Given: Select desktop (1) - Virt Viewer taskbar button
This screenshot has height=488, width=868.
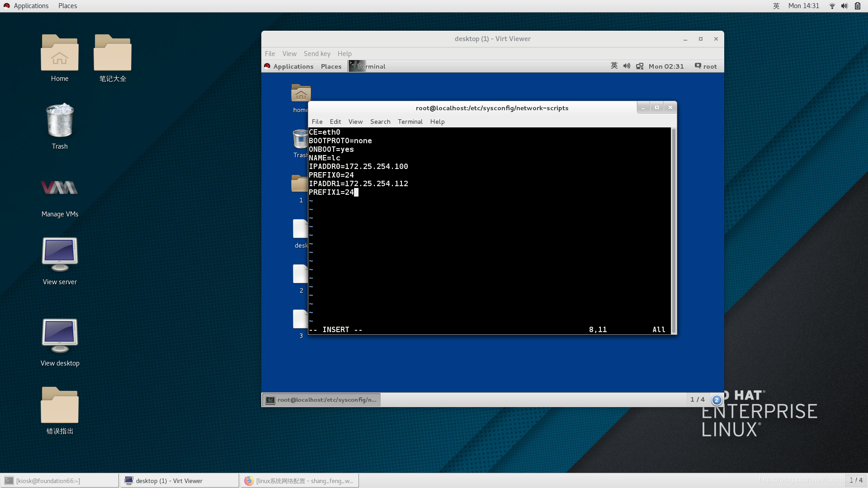Looking at the screenshot, I should pyautogui.click(x=179, y=481).
